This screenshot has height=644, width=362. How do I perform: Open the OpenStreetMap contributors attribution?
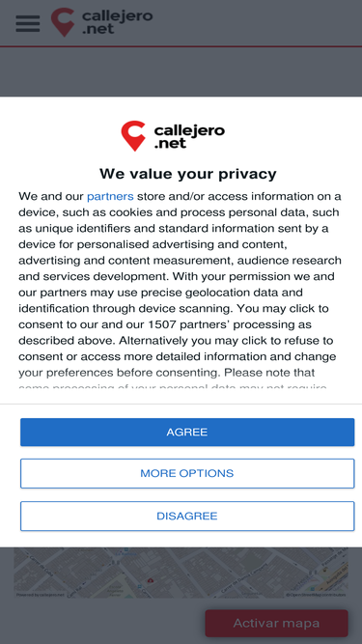point(316,595)
